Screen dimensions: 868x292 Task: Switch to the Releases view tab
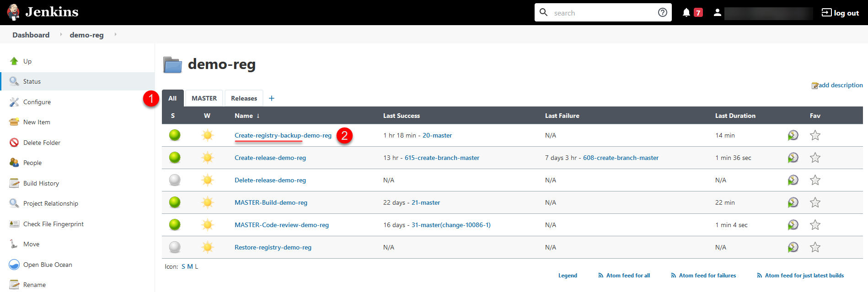244,98
